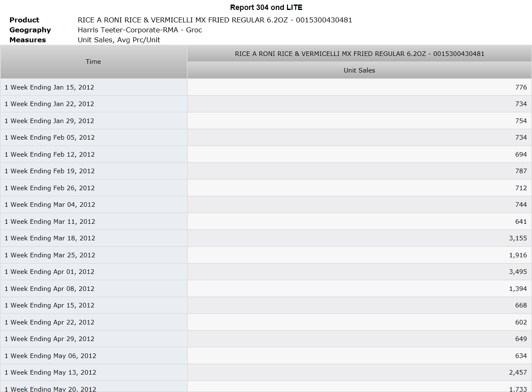This screenshot has width=532, height=392.
Task: Select row '1 Week Ending May 06, 2012'
Action: tap(266, 356)
